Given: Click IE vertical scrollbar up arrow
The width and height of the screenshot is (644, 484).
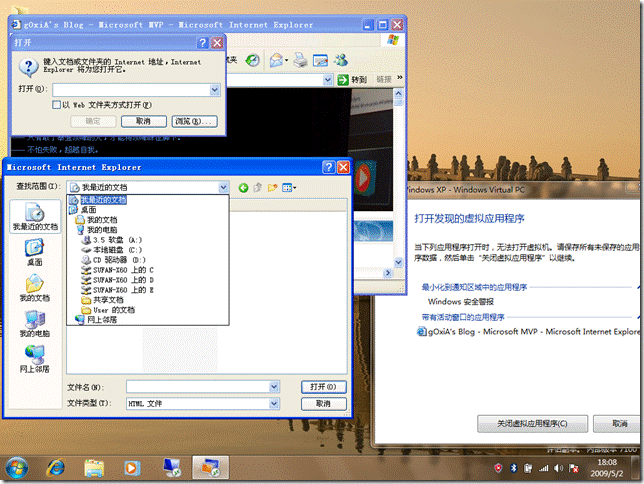Looking at the screenshot, I should pyautogui.click(x=398, y=93).
